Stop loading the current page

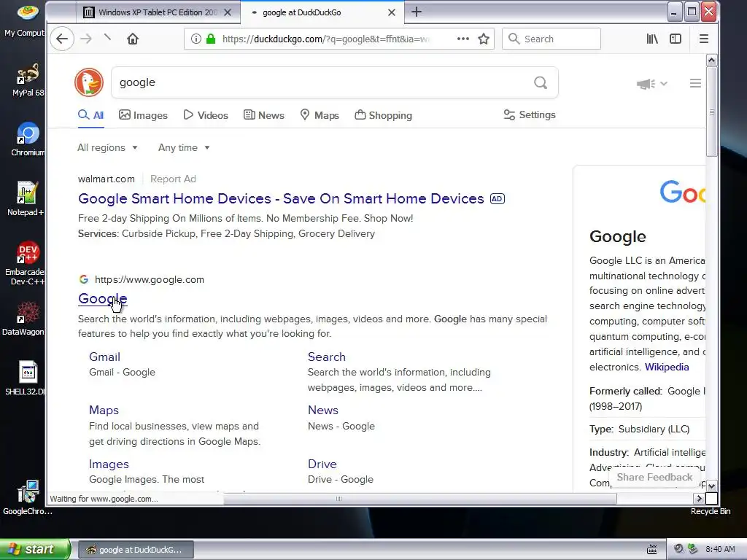pyautogui.click(x=107, y=38)
